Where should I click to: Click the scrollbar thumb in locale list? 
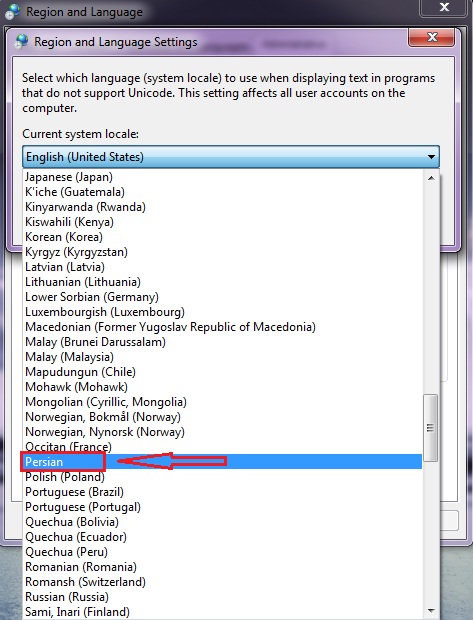click(431, 427)
